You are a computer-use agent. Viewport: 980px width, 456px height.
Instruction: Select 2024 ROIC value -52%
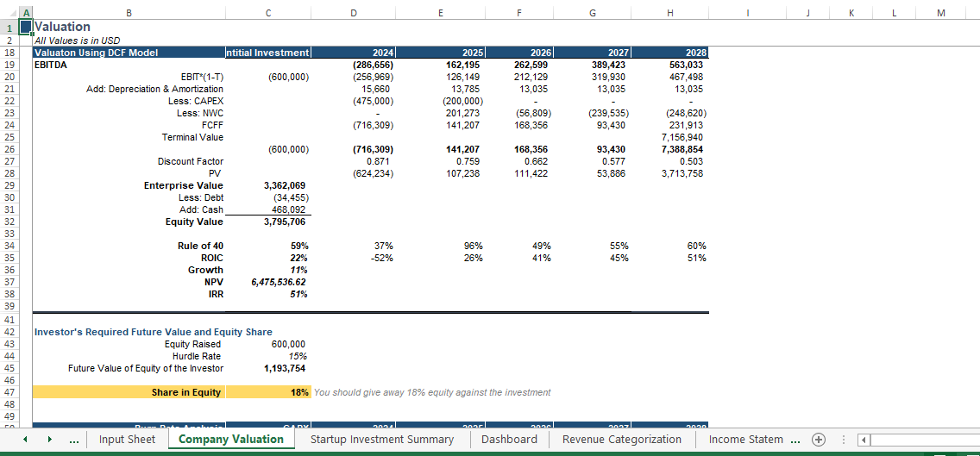[354, 258]
